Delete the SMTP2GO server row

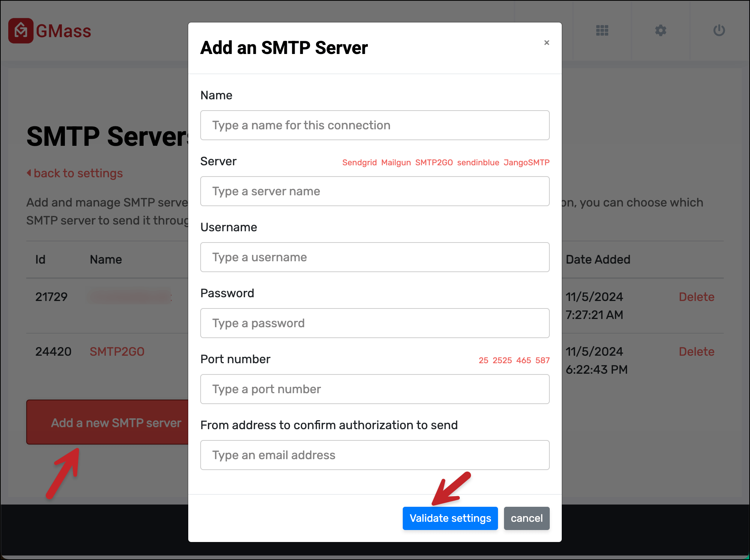696,352
